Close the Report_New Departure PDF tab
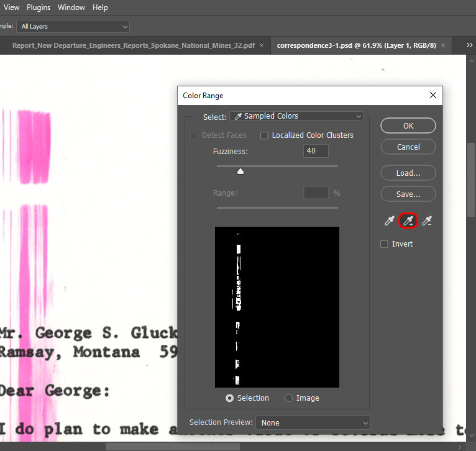Image resolution: width=476 pixels, height=451 pixels. coord(262,45)
